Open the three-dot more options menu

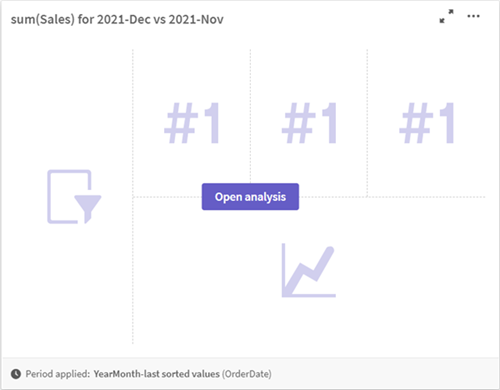[473, 16]
